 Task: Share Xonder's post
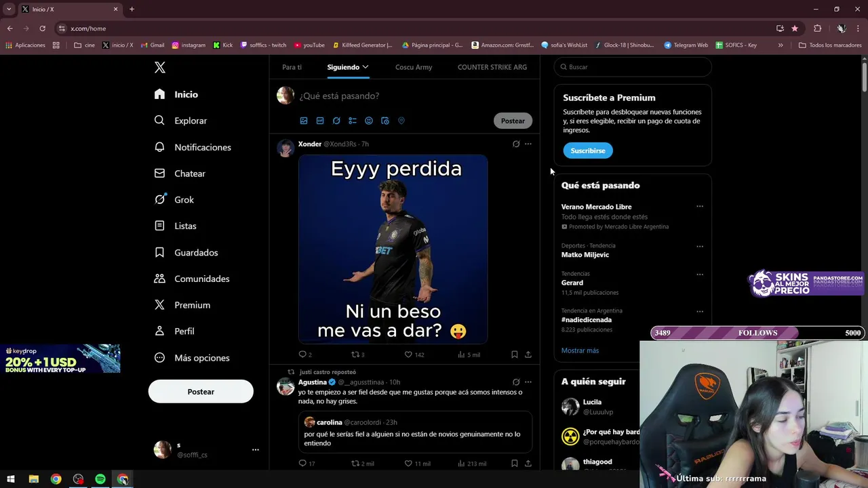tap(528, 354)
